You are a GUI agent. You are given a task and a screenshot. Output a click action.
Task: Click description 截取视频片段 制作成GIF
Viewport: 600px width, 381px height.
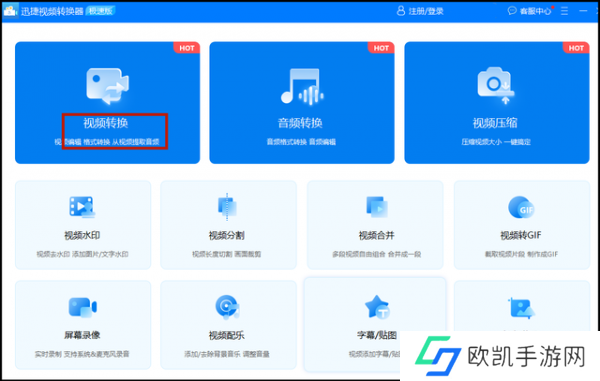coord(522,254)
